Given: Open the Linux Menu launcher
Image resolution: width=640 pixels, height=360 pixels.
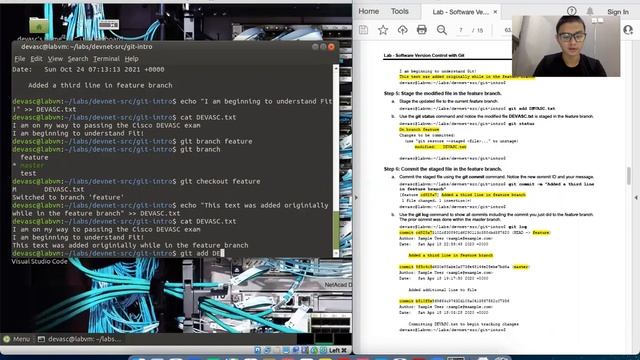Looking at the screenshot, I should click(x=17, y=339).
